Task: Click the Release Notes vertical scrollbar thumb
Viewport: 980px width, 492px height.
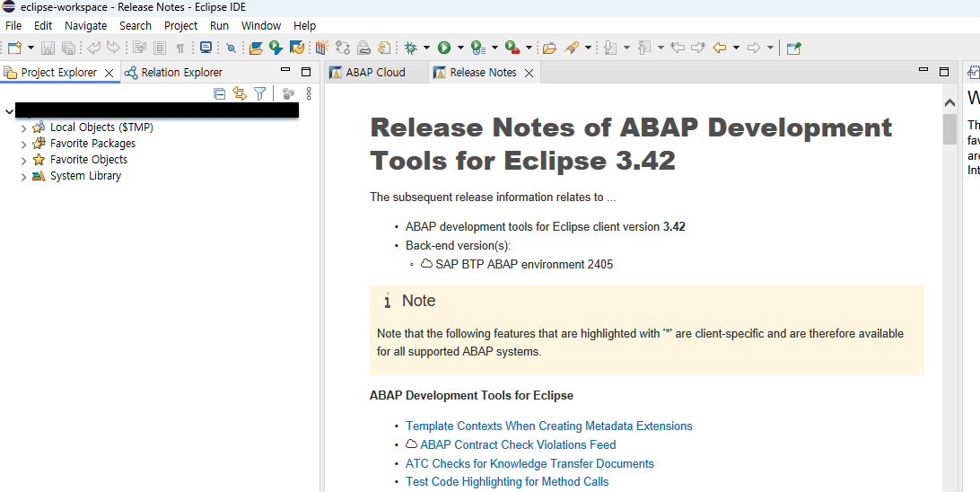Action: pos(949,129)
